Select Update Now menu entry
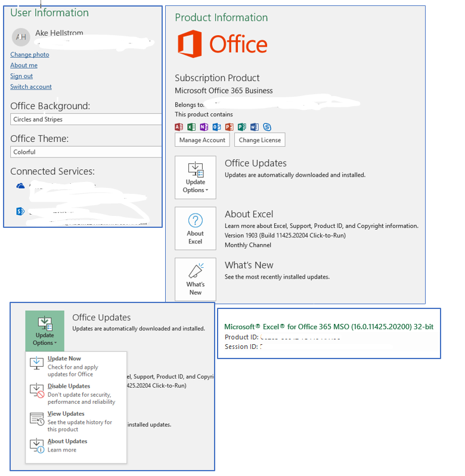 click(76, 366)
